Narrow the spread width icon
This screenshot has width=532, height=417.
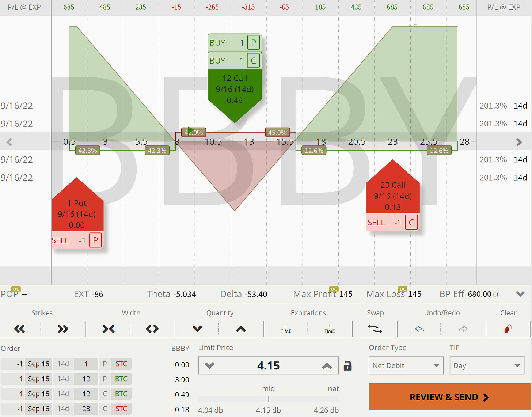[x=109, y=329]
